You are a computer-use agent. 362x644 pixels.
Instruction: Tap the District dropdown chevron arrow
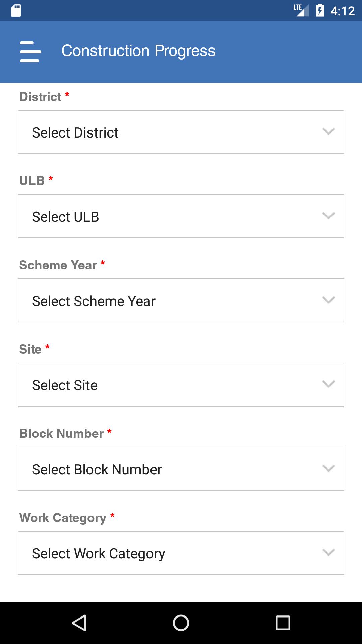coord(328,132)
